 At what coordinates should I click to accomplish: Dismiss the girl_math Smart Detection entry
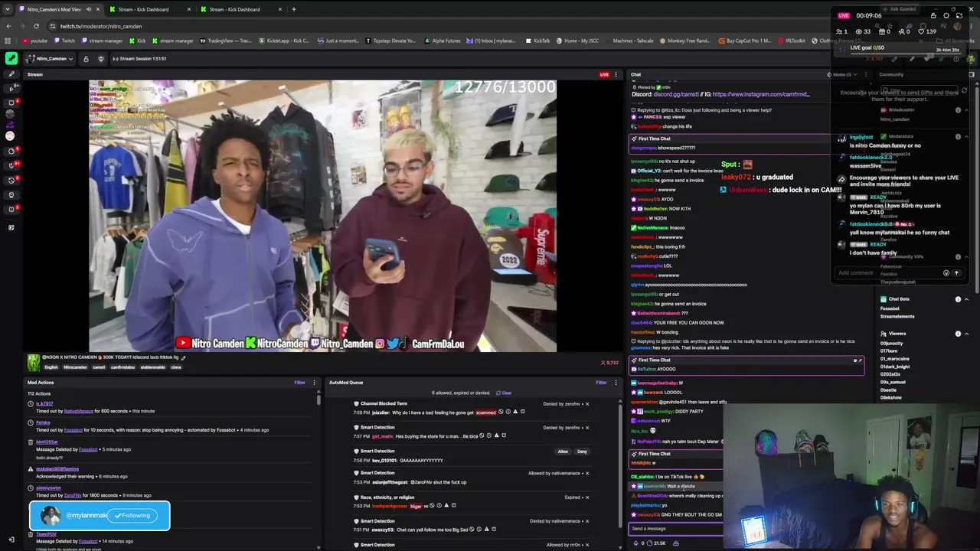click(x=587, y=428)
